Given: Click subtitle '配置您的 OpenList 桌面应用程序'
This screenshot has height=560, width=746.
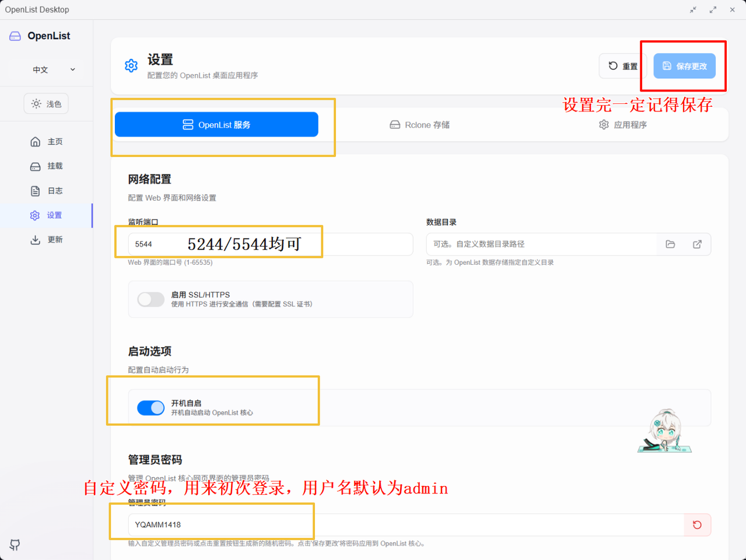Looking at the screenshot, I should 202,75.
